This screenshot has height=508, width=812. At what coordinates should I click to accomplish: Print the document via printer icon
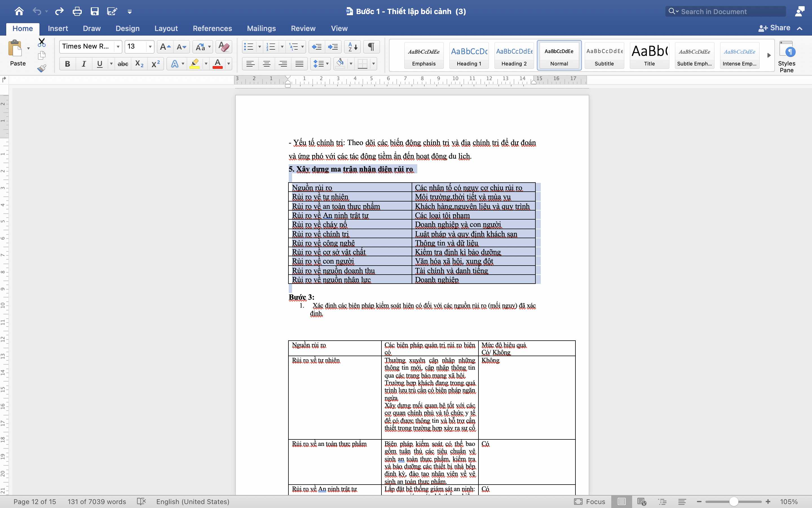(77, 11)
